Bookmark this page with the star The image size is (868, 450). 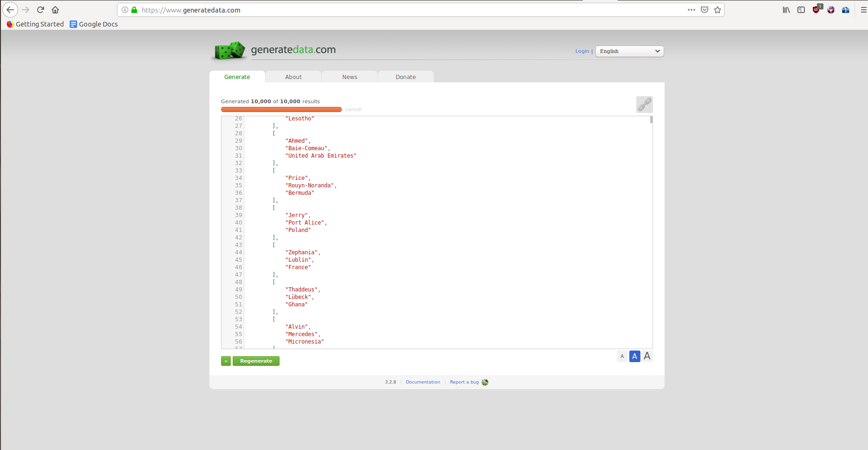pos(718,10)
